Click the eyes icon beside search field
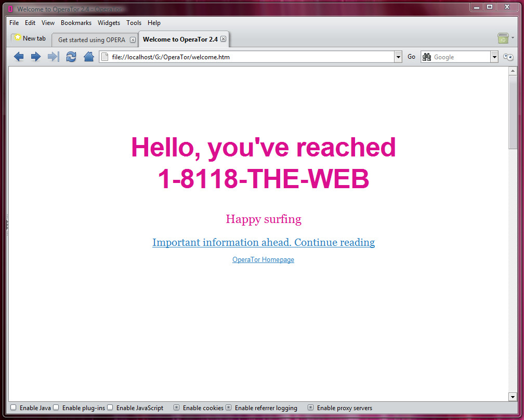Screen dimensions: 524x420 coord(508,57)
